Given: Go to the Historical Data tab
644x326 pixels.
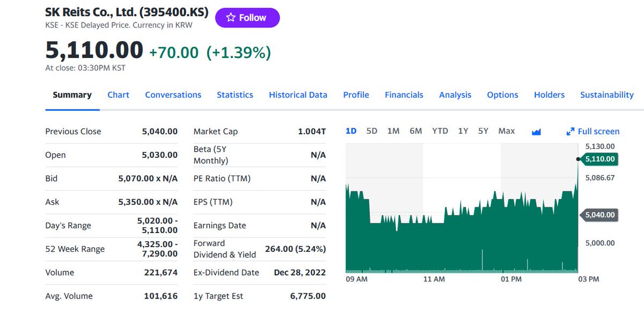Looking at the screenshot, I should coord(298,95).
